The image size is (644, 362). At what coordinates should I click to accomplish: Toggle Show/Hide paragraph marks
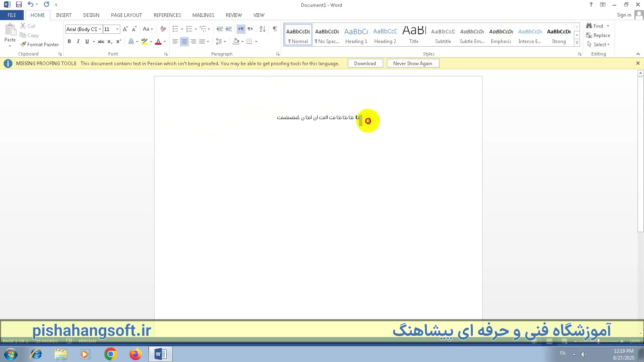coord(275,29)
